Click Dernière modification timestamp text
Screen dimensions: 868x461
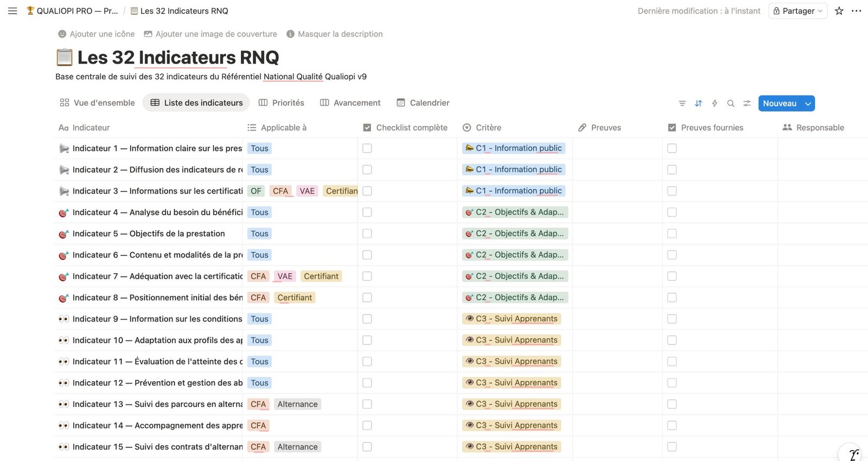[699, 11]
